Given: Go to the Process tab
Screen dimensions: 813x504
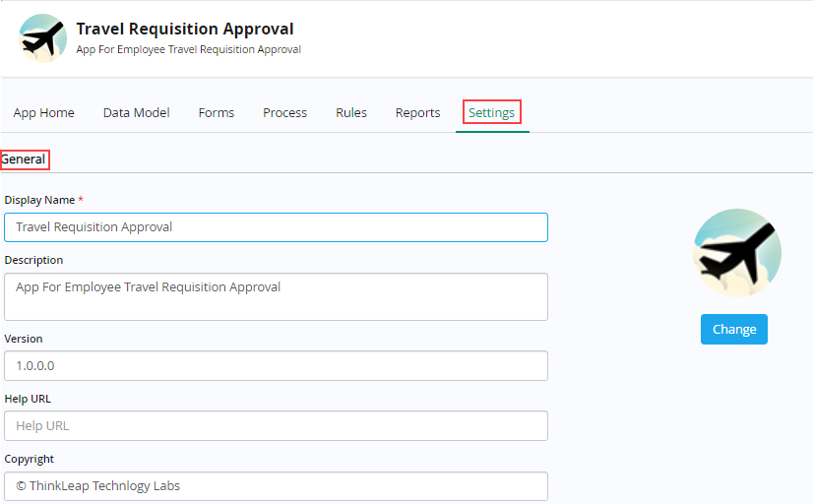Looking at the screenshot, I should (x=284, y=112).
